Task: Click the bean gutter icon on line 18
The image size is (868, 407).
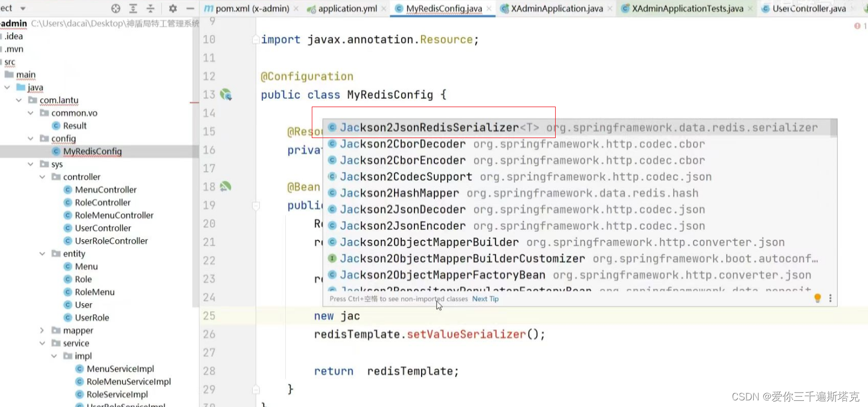Action: [x=225, y=187]
